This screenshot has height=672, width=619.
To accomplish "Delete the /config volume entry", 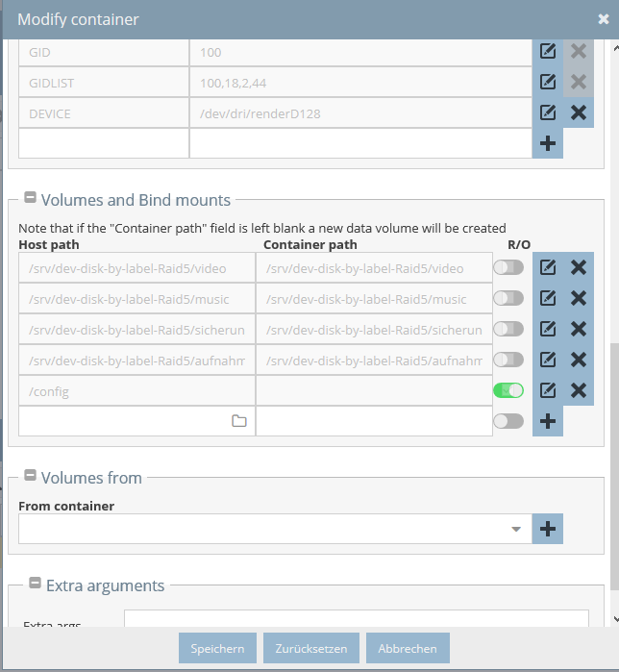I will [x=579, y=390].
